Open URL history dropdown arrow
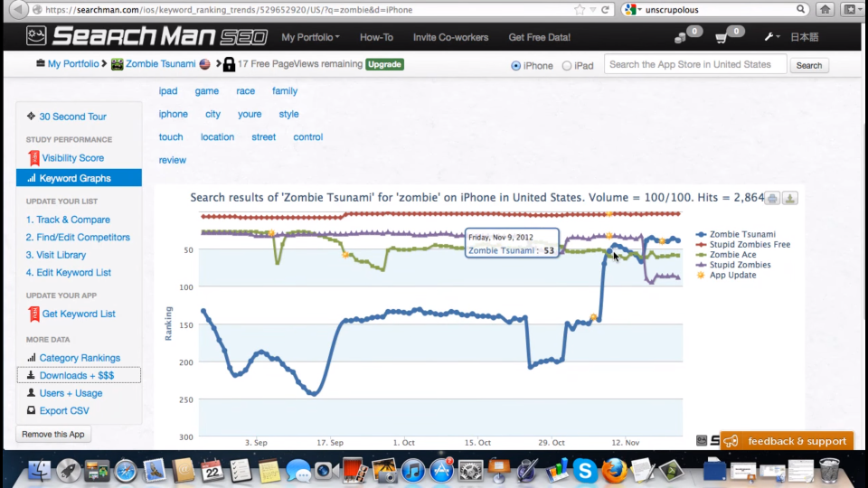Image resolution: width=868 pixels, height=488 pixels. click(x=593, y=10)
